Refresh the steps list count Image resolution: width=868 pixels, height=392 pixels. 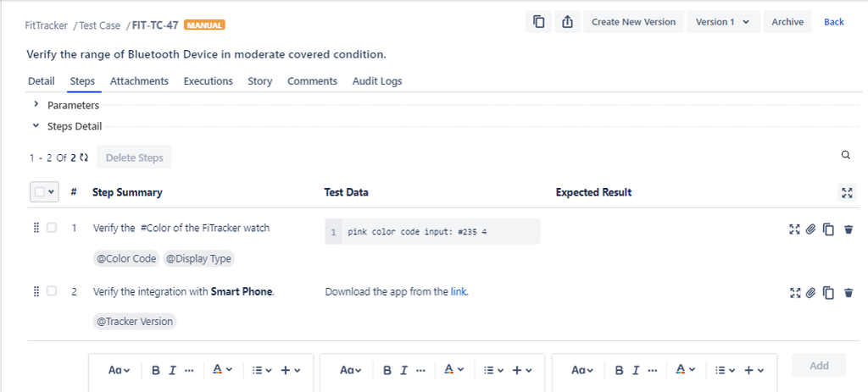84,157
